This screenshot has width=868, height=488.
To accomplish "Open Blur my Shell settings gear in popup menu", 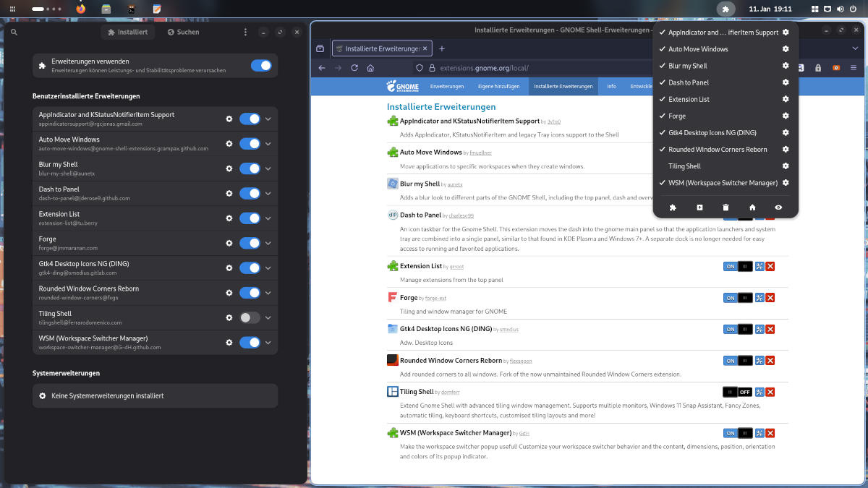I will (786, 66).
